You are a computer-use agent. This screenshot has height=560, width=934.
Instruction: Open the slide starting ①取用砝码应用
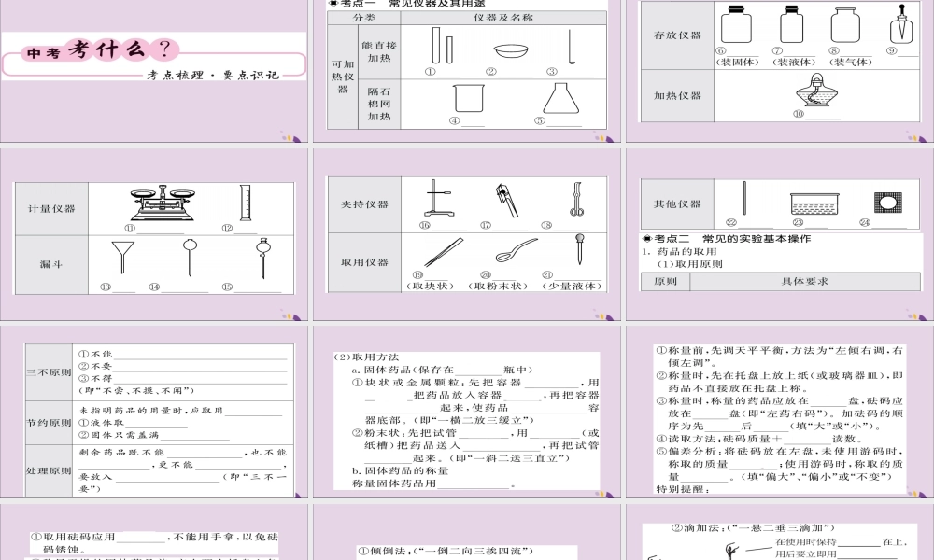(154, 531)
